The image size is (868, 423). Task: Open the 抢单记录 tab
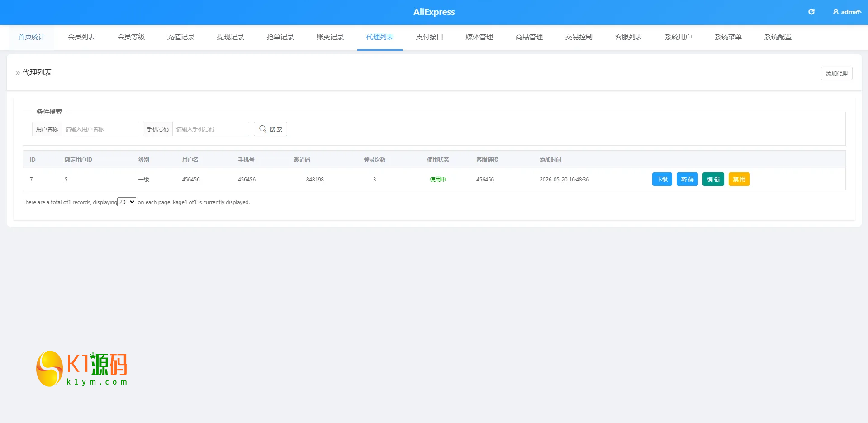click(x=280, y=37)
